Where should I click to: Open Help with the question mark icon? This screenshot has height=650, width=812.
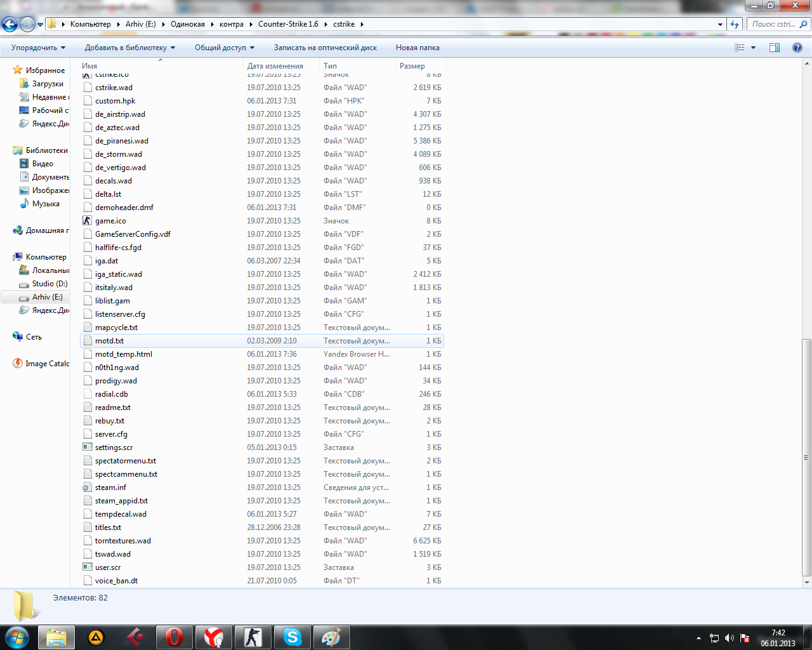(x=797, y=48)
